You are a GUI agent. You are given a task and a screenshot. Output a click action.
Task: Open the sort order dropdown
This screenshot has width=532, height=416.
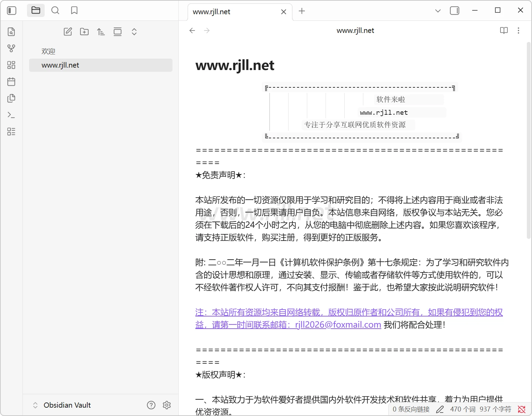coord(101,32)
